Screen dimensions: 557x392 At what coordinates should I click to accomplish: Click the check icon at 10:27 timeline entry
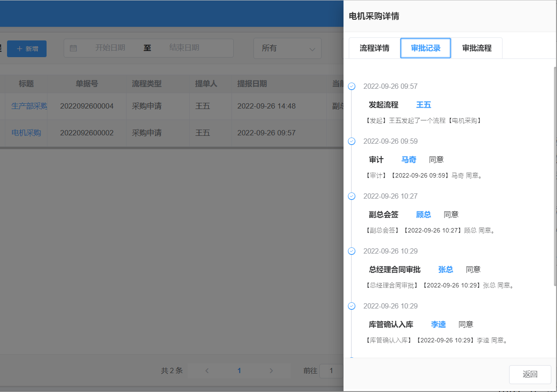[x=351, y=196]
